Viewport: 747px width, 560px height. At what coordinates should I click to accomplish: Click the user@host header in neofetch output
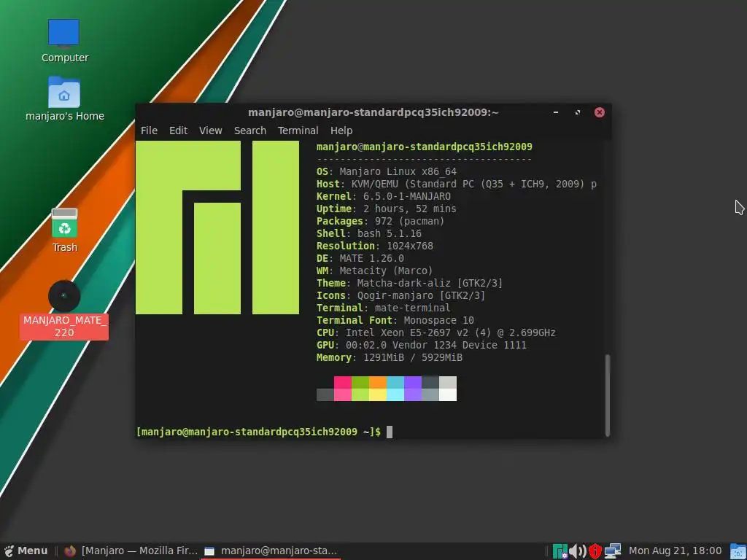point(424,147)
